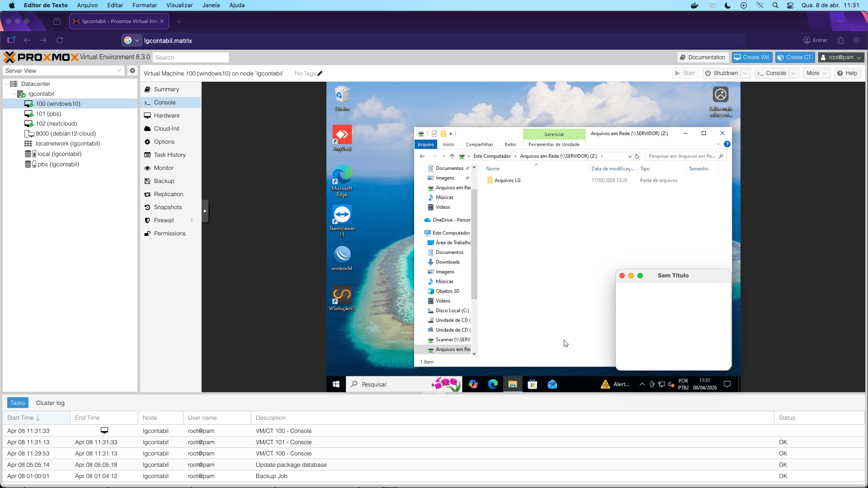This screenshot has width=868, height=488.
Task: Toggle the console side panel arrow
Action: (x=205, y=211)
